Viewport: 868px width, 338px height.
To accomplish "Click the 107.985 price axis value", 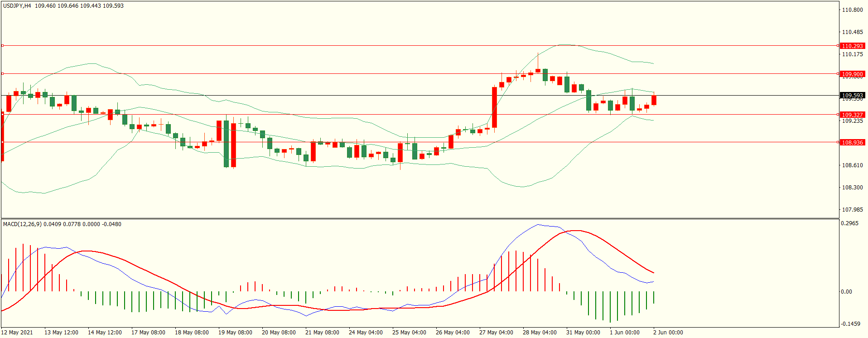I will (x=852, y=210).
